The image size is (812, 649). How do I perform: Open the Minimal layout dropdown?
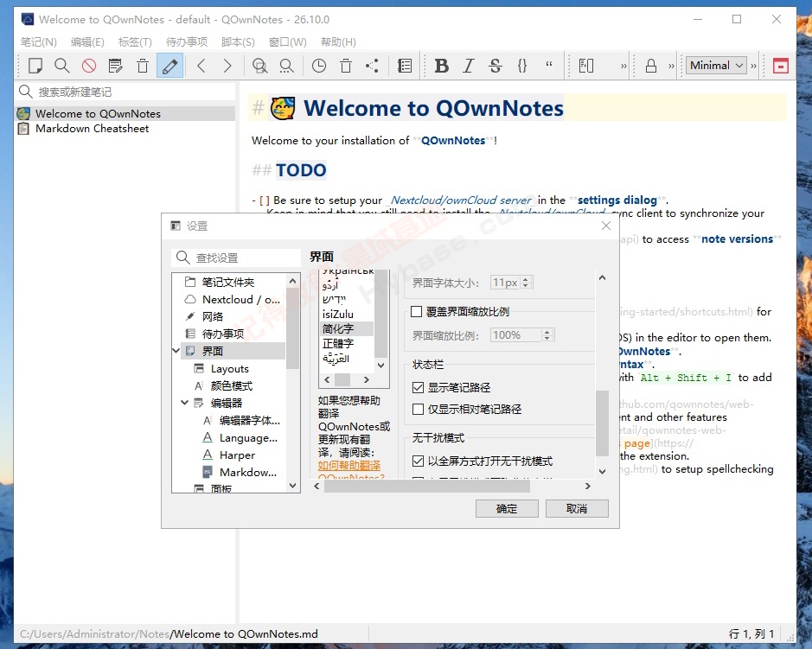click(x=717, y=66)
